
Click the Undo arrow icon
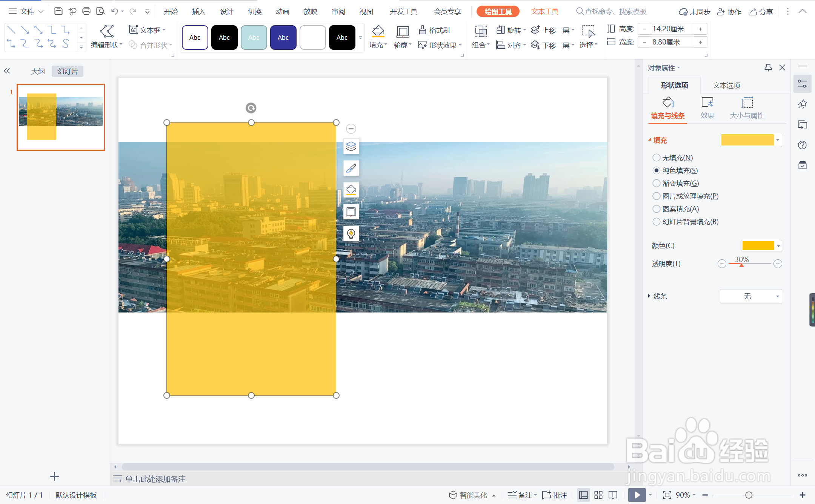click(115, 11)
